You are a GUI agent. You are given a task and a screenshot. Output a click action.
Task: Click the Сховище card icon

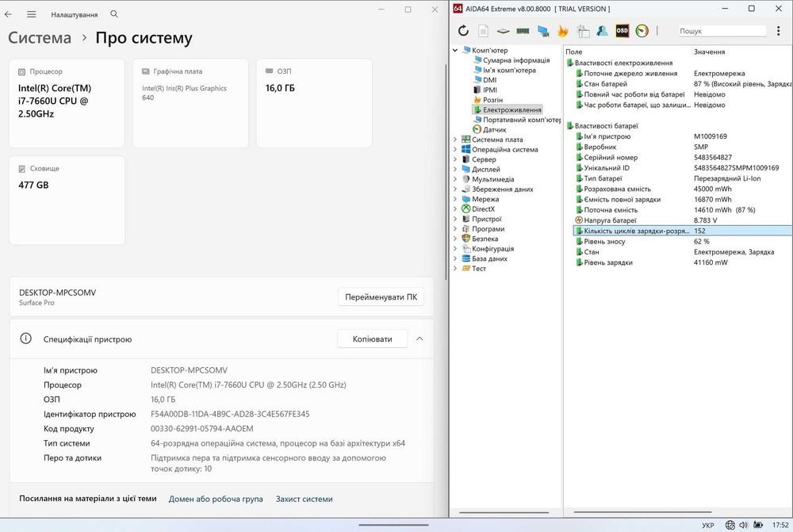click(x=21, y=168)
